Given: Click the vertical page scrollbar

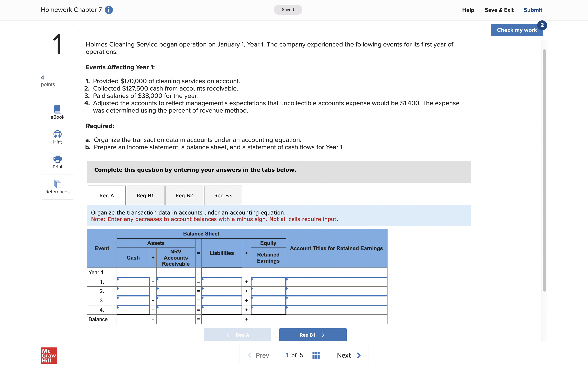Looking at the screenshot, I should coord(544,170).
